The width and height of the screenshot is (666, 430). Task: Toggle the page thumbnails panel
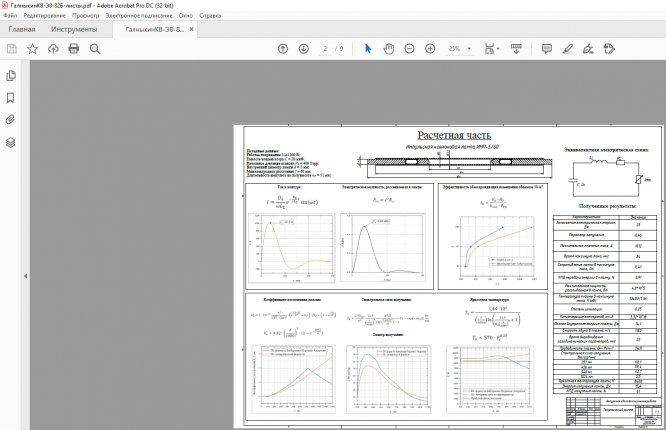pyautogui.click(x=10, y=76)
